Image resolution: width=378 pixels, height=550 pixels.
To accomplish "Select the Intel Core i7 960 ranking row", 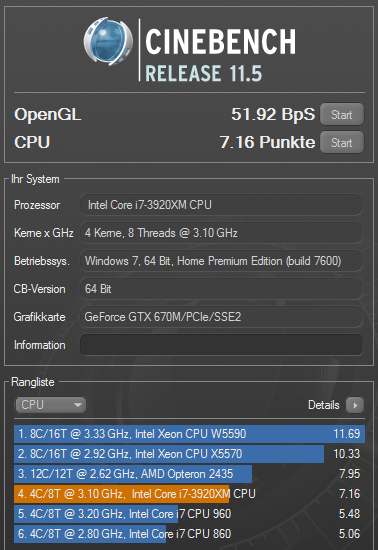I will point(189,514).
